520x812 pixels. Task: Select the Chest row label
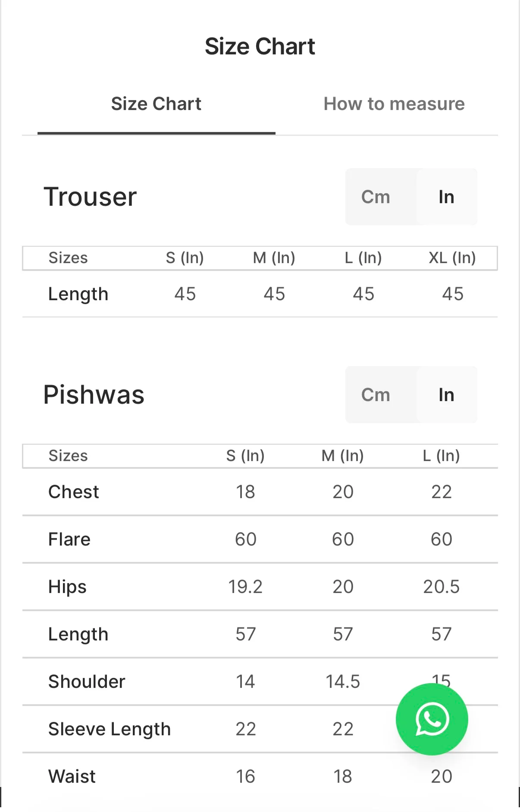click(x=74, y=492)
